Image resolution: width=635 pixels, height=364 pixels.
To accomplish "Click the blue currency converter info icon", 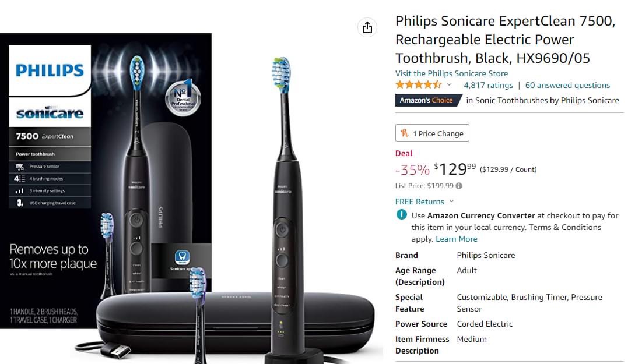I will 401,215.
